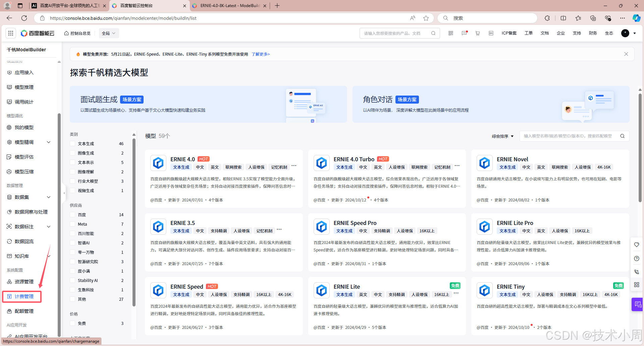
Task: Click the ERNIE Novel model logo
Action: pyautogui.click(x=485, y=163)
